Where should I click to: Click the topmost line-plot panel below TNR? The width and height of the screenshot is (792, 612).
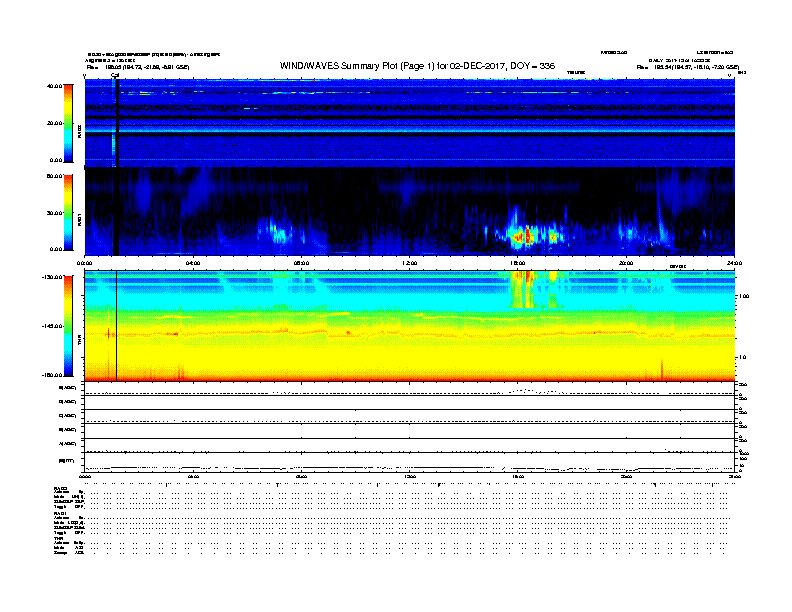[x=410, y=389]
